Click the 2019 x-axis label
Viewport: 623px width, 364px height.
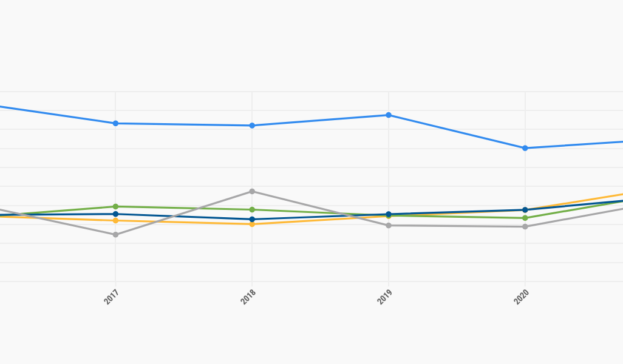click(x=384, y=297)
